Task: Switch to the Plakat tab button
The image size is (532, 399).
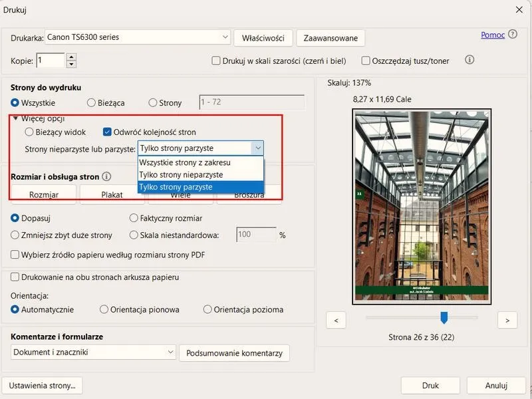Action: pos(112,194)
